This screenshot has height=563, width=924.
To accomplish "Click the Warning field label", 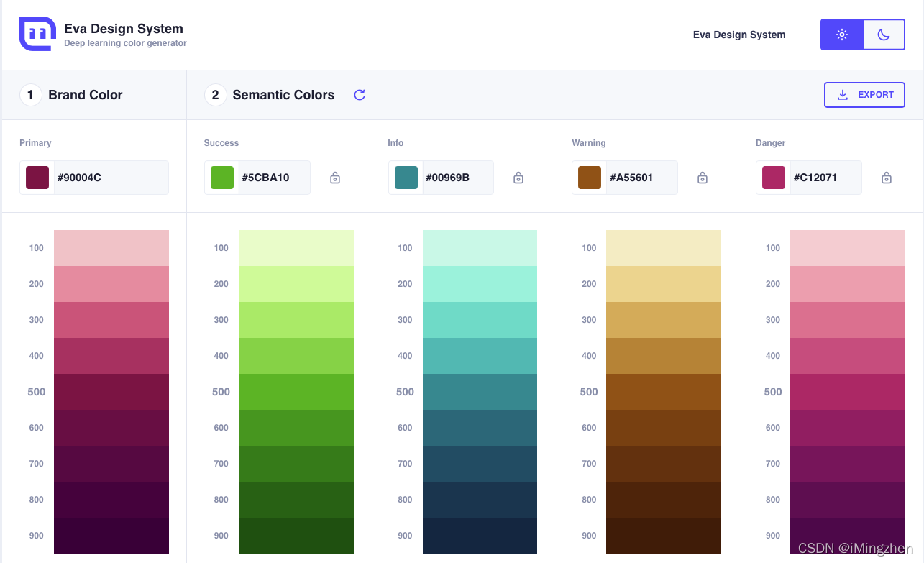I will (589, 143).
